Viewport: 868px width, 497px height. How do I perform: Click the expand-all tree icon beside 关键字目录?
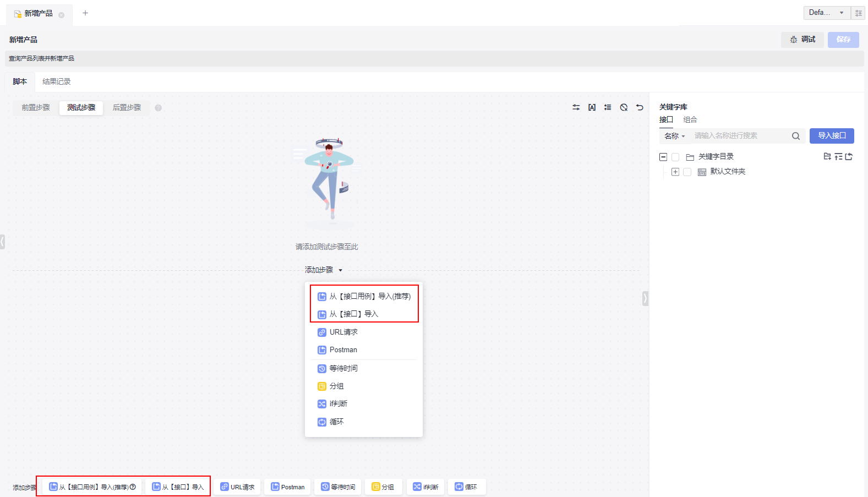coord(838,156)
